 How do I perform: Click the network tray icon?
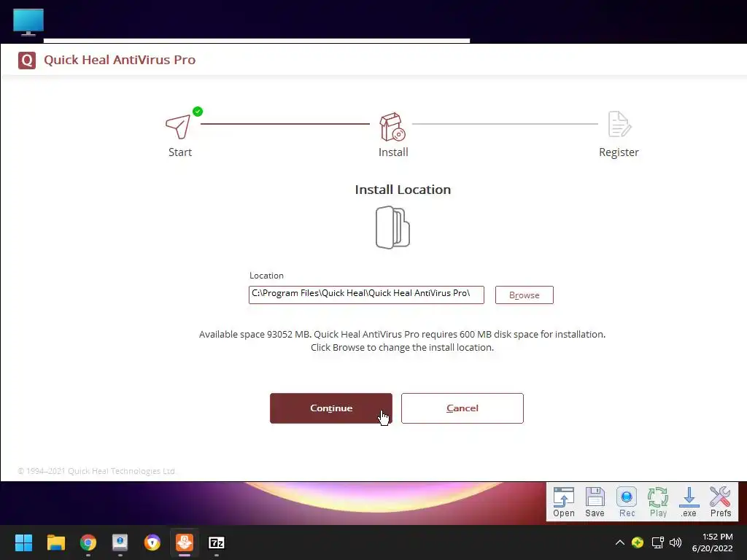coord(657,542)
